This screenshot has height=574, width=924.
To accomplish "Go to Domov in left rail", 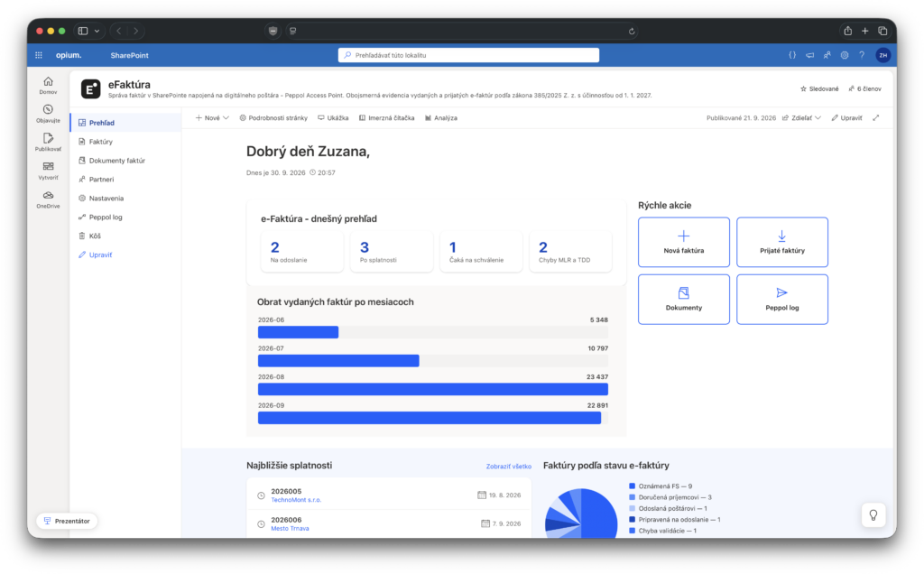I will (49, 86).
